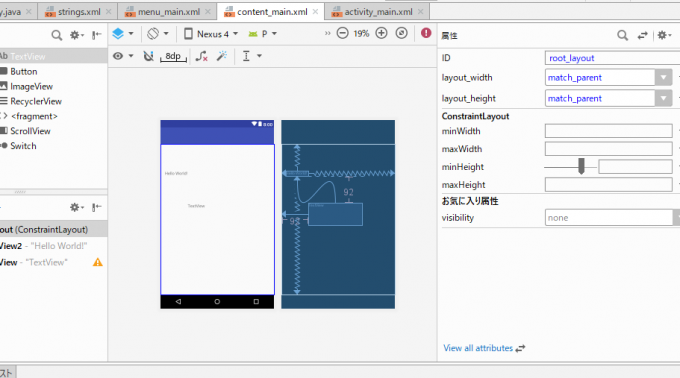This screenshot has height=378, width=680.
Task: Select Hello World text in design preview
Action: pos(176,173)
